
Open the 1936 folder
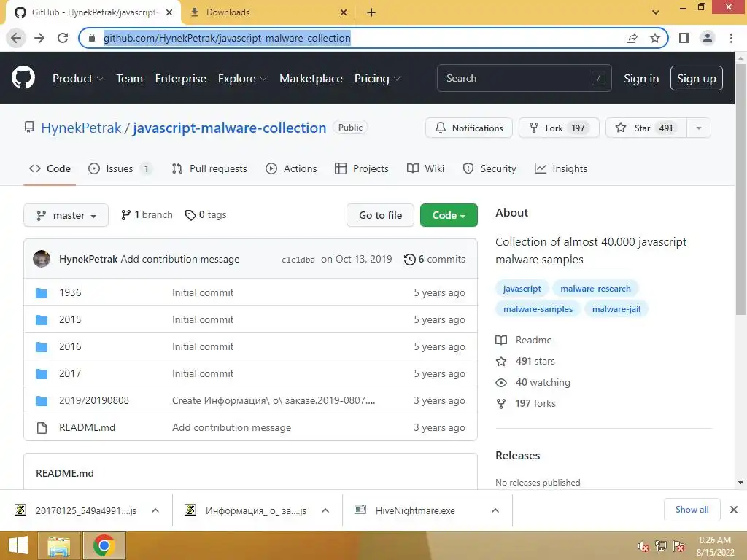click(x=70, y=292)
